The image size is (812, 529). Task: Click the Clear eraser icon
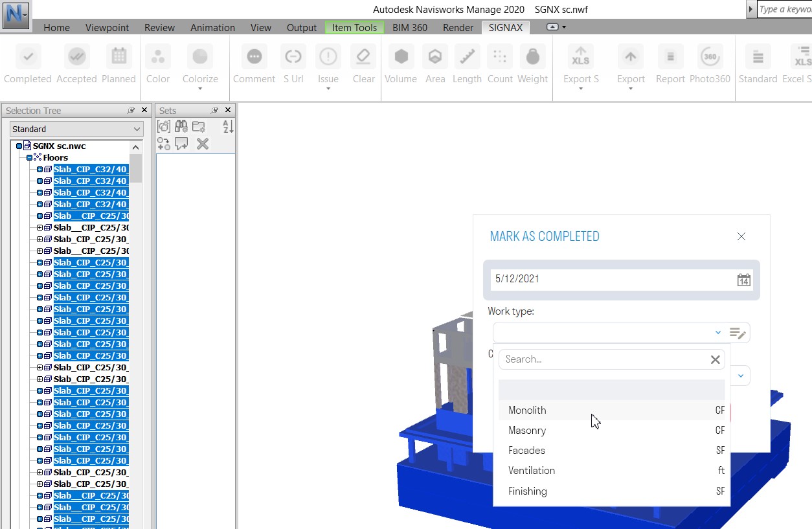[x=363, y=57]
